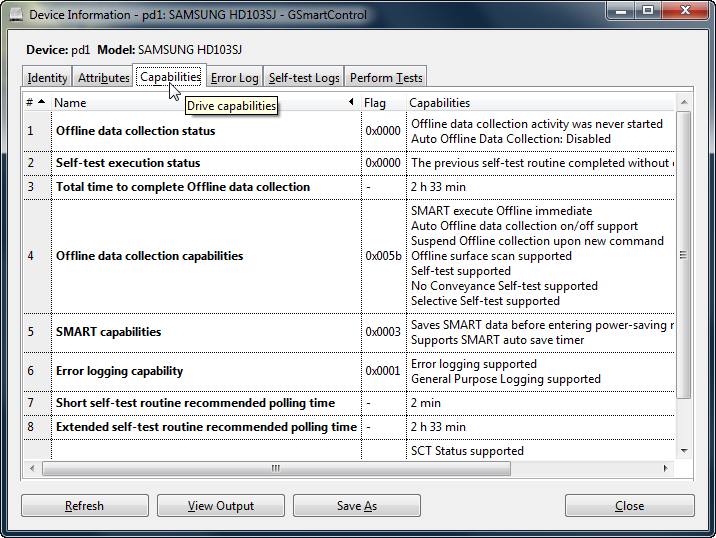Viewport: 716px width, 538px height.
Task: Select the Capabilities tab
Action: [170, 77]
